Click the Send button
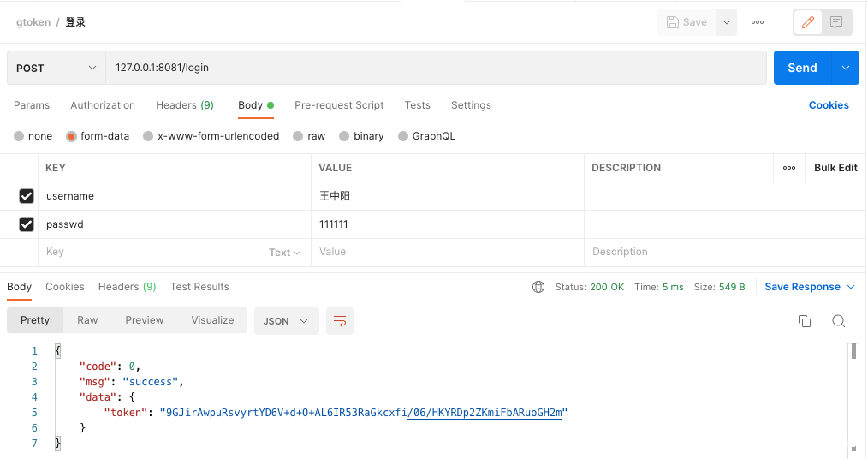 tap(802, 68)
